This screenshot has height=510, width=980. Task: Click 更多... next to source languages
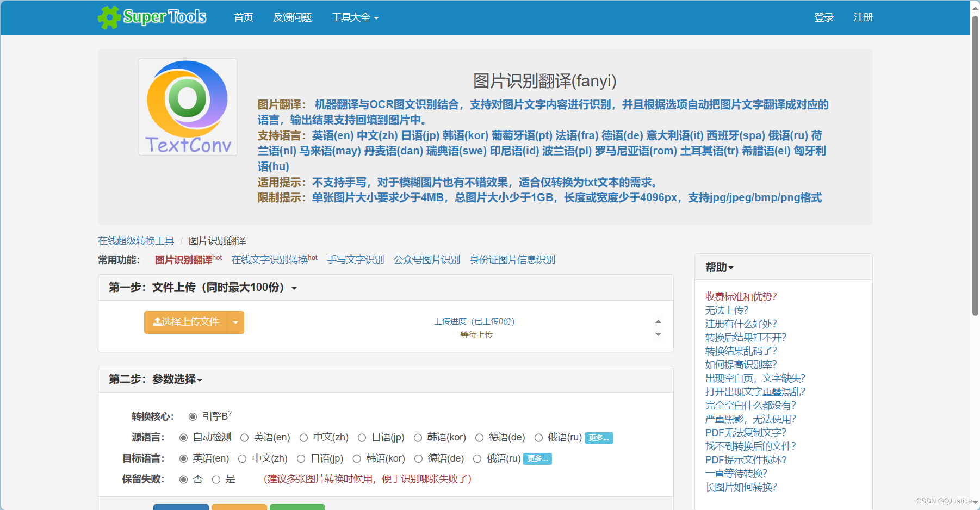[599, 438]
